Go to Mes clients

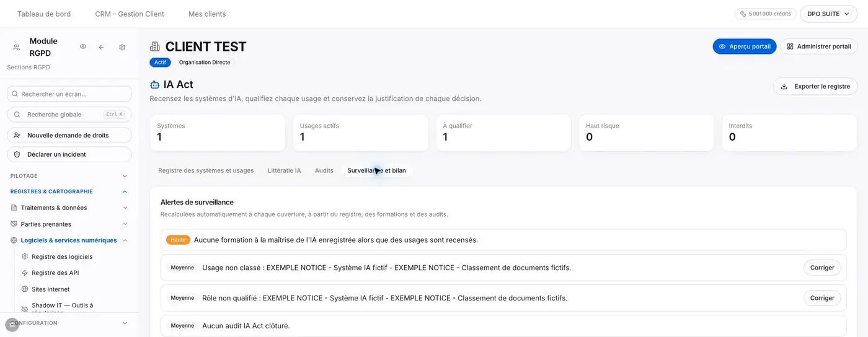click(x=207, y=14)
